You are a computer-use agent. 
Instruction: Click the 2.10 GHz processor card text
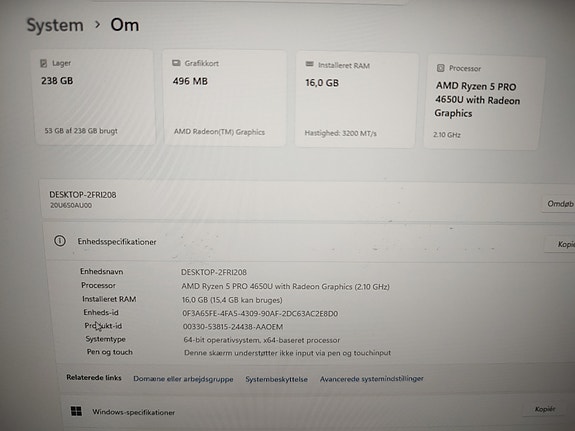[447, 135]
